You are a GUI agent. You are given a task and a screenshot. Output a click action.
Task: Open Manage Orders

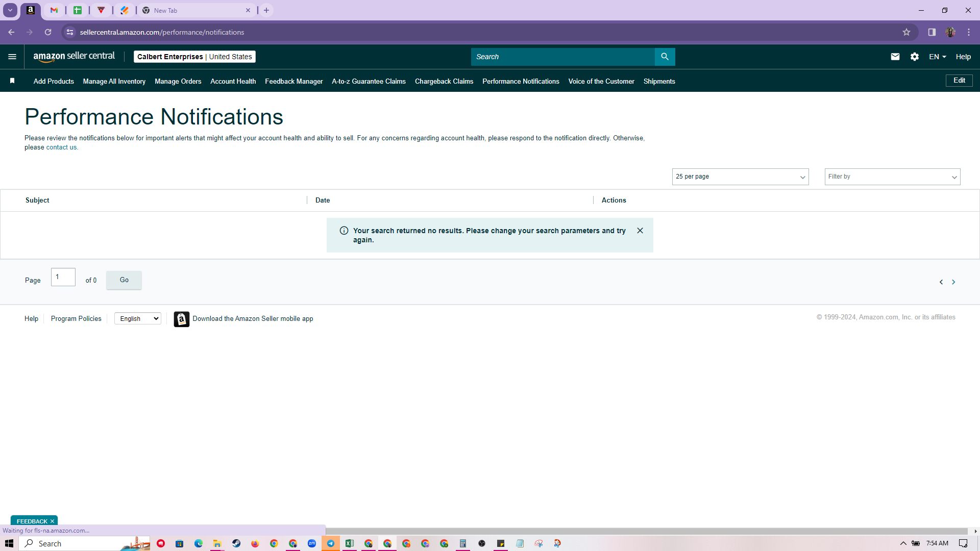pyautogui.click(x=178, y=81)
